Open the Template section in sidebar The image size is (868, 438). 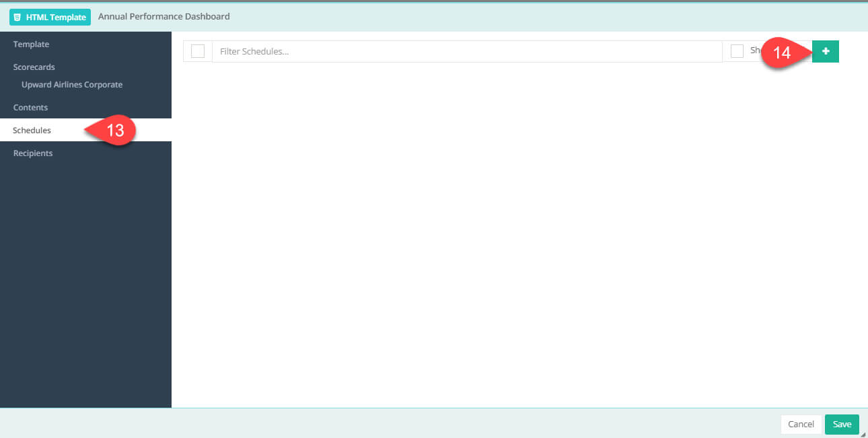31,44
